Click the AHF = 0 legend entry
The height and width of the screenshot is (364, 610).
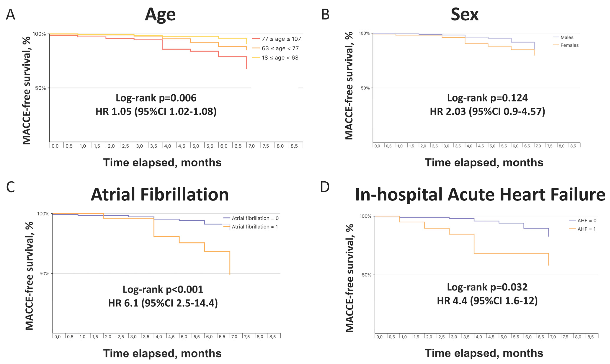coord(583,221)
